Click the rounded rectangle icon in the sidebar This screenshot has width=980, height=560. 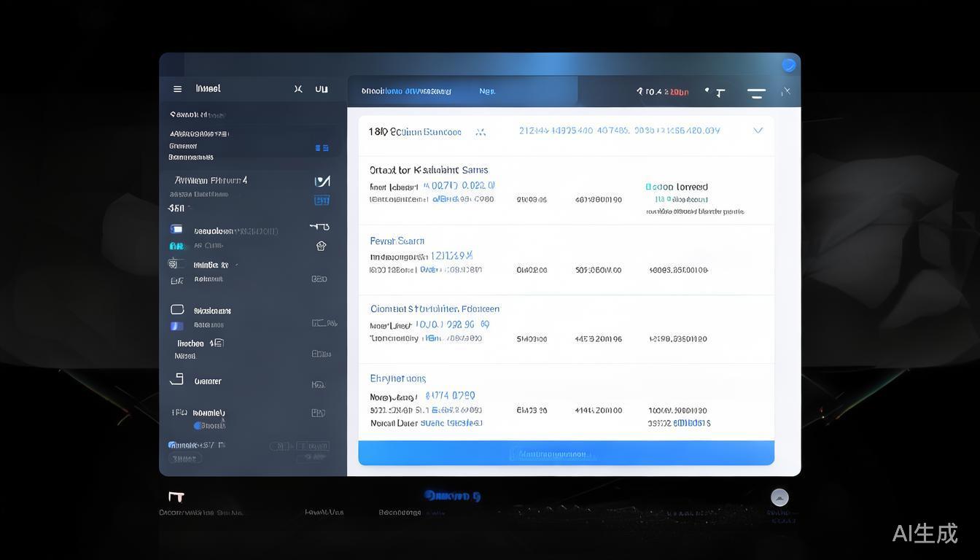[177, 309]
